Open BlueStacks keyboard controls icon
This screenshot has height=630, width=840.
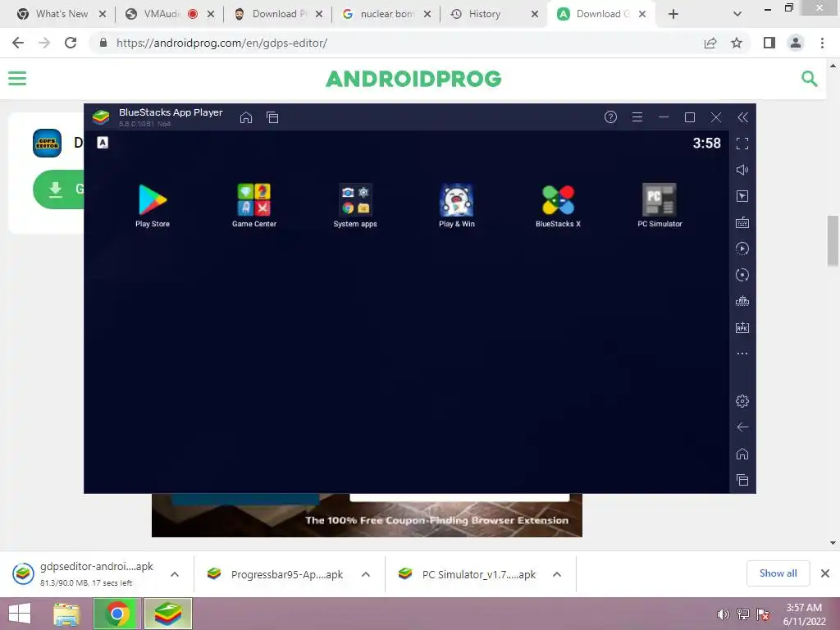click(742, 222)
